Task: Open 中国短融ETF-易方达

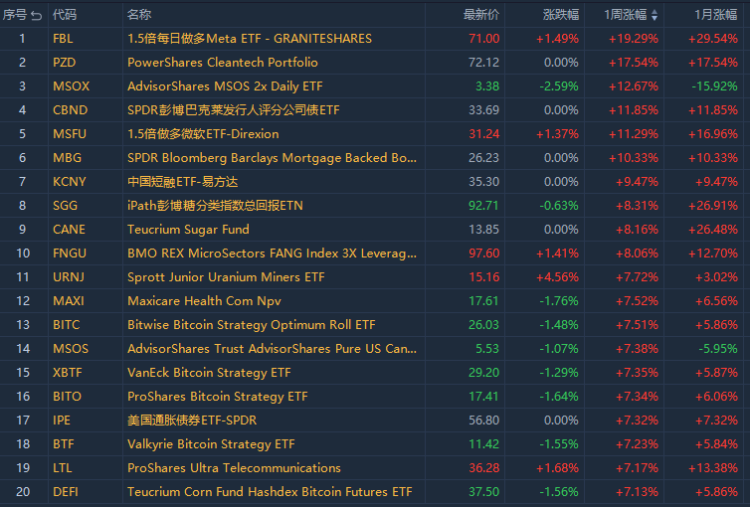Action: point(183,182)
